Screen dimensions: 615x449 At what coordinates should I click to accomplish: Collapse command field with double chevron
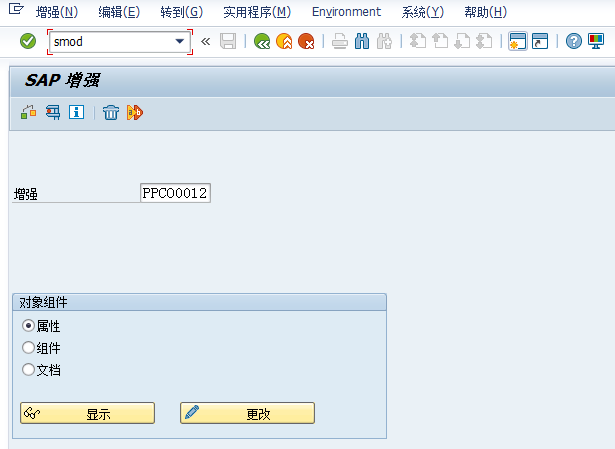coord(206,41)
